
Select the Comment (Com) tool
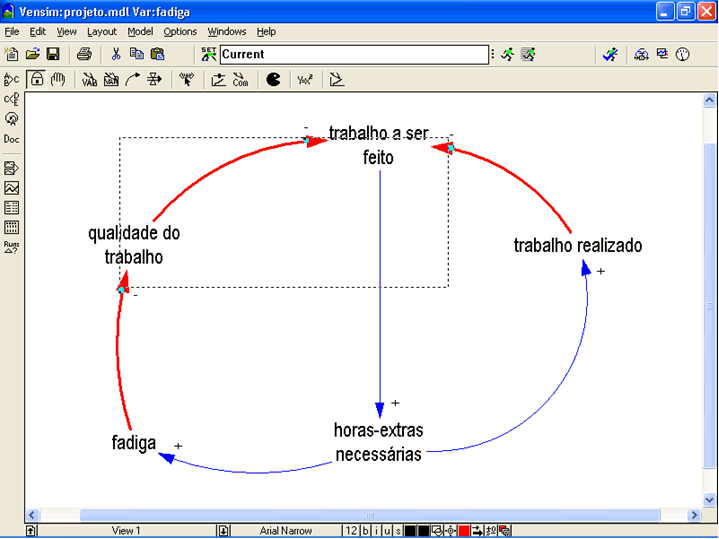pyautogui.click(x=240, y=80)
